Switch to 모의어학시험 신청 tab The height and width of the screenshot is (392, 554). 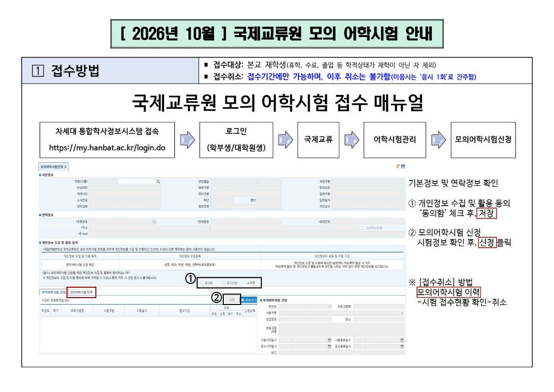coord(53,292)
